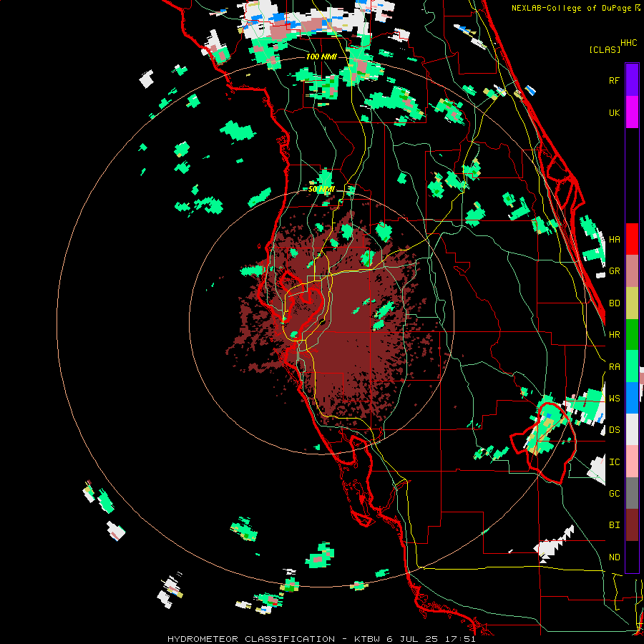Select the "GR" legend label
Image resolution: width=644 pixels, height=644 pixels.
click(x=614, y=271)
